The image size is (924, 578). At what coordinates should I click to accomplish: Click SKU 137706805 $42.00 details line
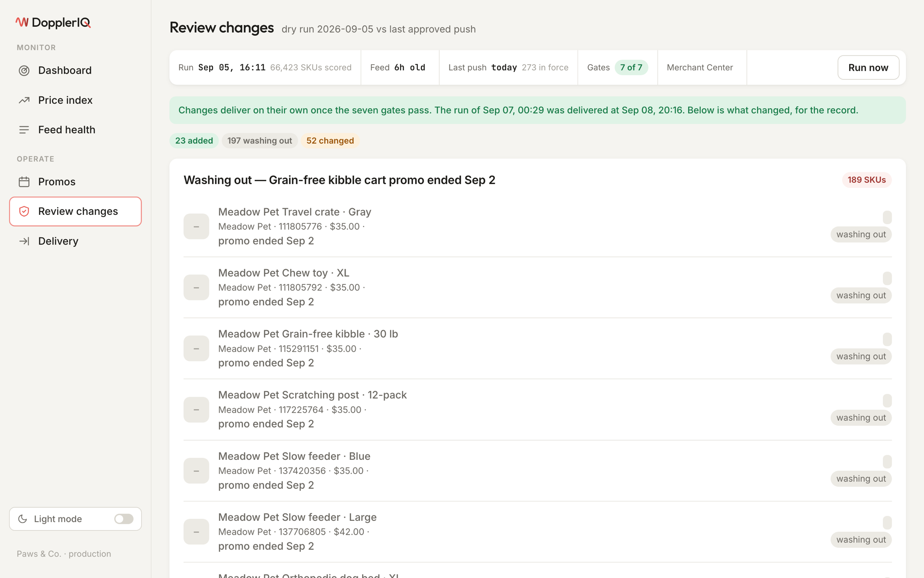click(294, 532)
